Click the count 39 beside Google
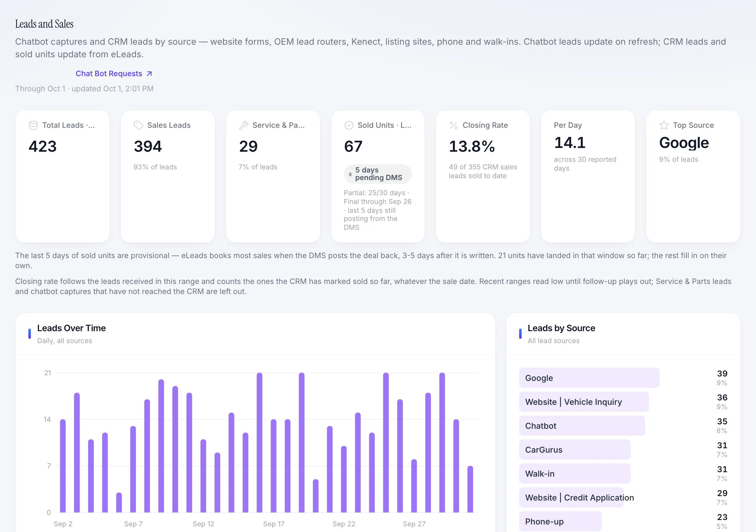756x532 pixels. click(722, 374)
